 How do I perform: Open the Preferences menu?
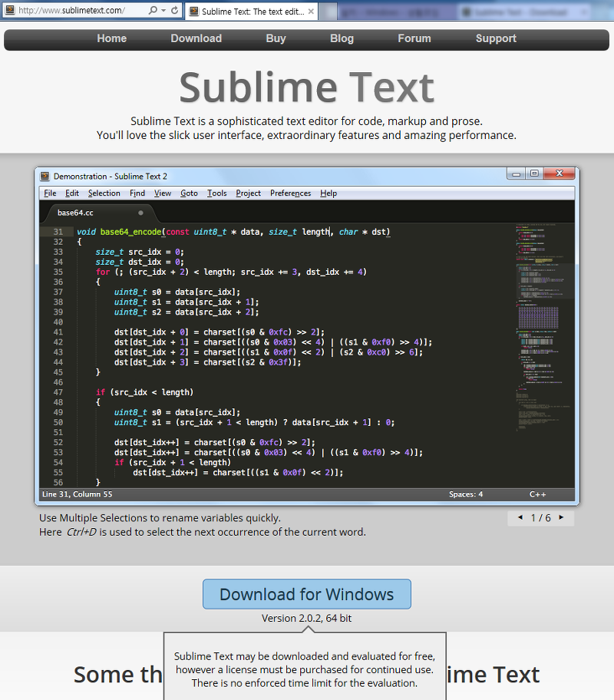click(290, 193)
